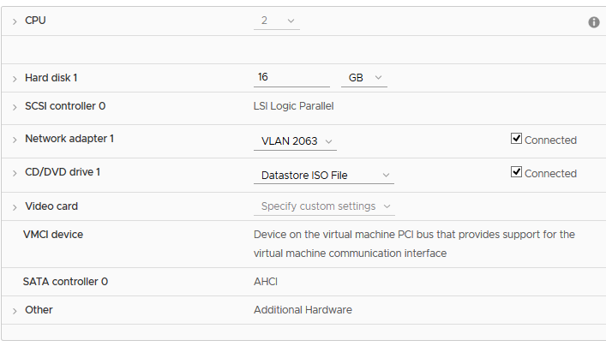The image size is (606, 364).
Task: Open the CPU count dropdown
Action: pos(277,21)
